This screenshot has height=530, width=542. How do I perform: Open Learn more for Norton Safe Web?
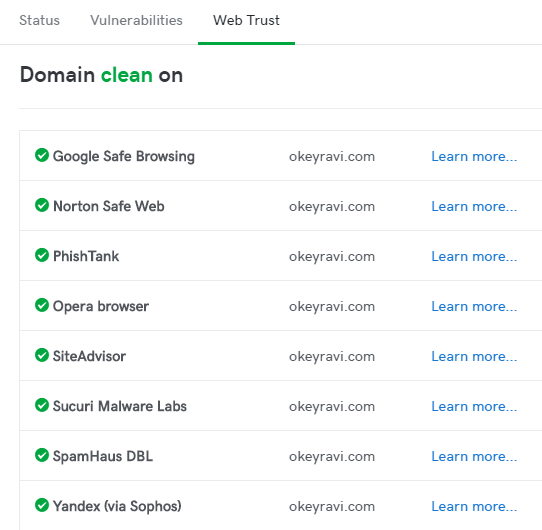click(474, 206)
